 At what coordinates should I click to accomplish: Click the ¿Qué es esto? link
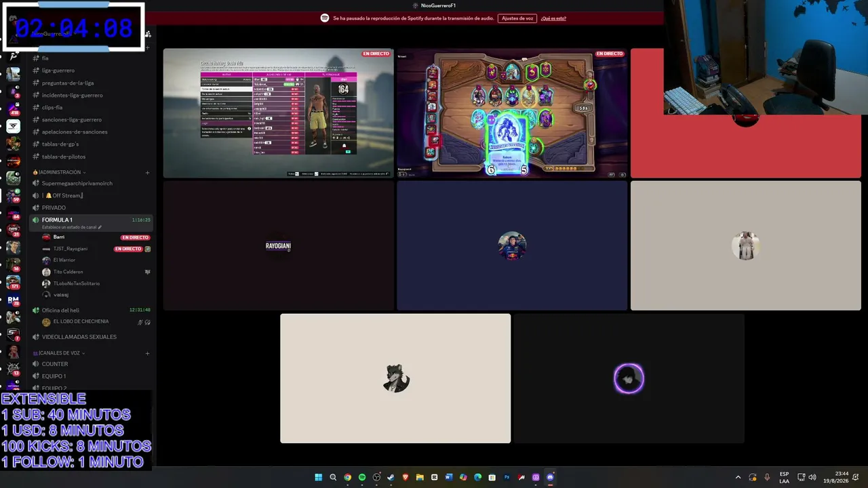553,18
